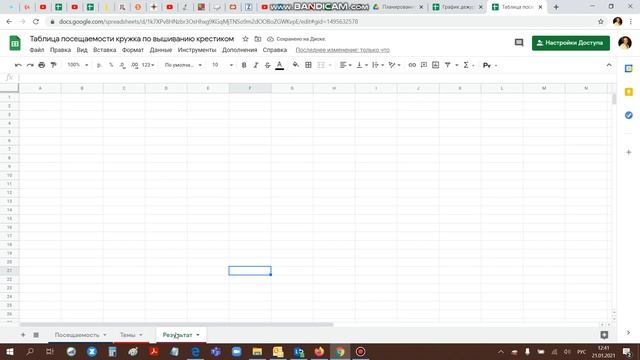This screenshot has width=640, height=360.
Task: Open the Файл menu
Action: [x=37, y=50]
